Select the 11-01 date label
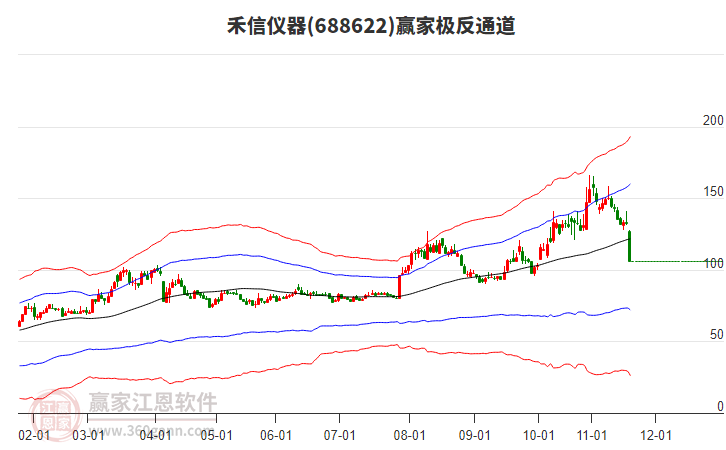726x450 pixels. pos(591,436)
